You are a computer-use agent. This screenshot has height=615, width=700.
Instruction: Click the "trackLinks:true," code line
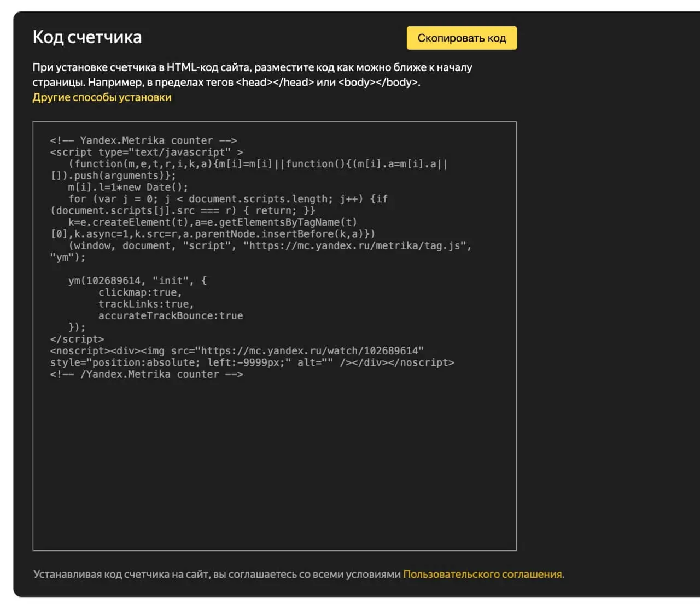click(146, 304)
